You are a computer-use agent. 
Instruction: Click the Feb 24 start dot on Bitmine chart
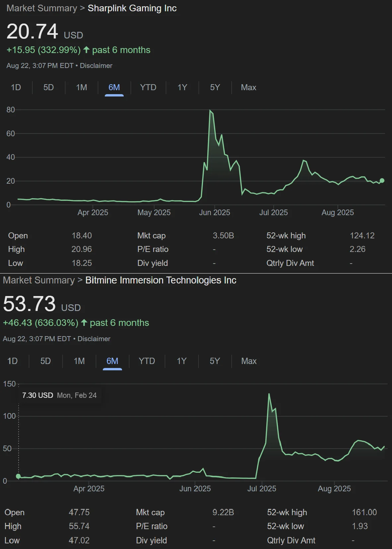18,476
